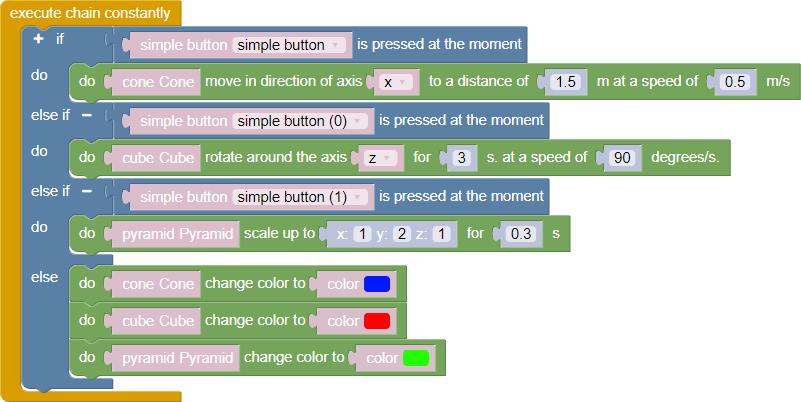Click the 0.3 seconds scale duration field
Image resolution: width=801 pixels, height=402 pixels.
click(519, 234)
